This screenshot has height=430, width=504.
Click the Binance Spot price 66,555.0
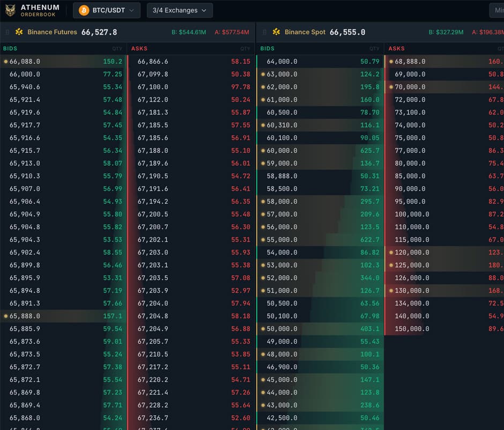tap(347, 32)
